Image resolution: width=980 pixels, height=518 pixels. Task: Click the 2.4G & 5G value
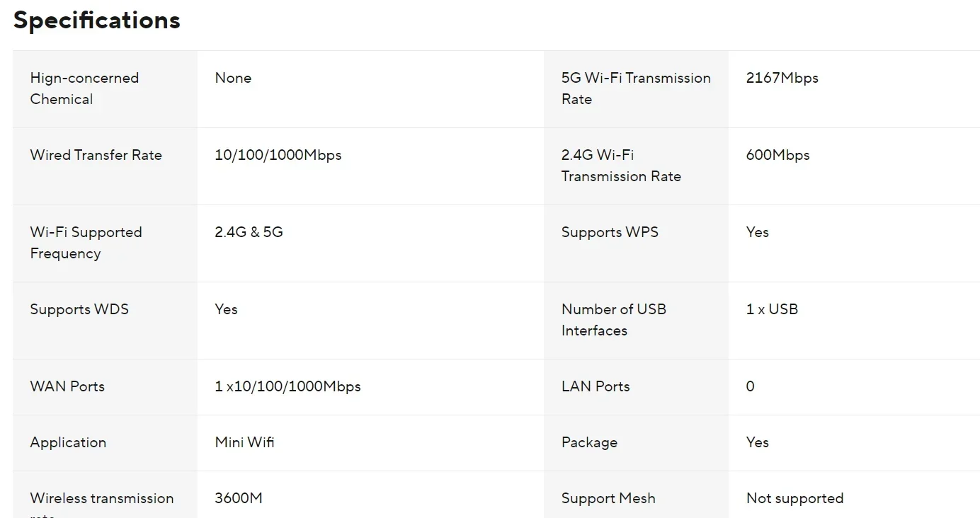pyautogui.click(x=249, y=232)
